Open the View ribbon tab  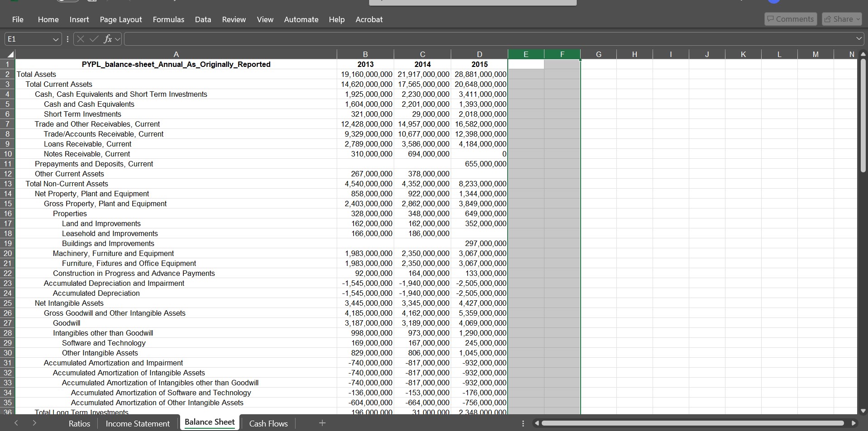(265, 19)
